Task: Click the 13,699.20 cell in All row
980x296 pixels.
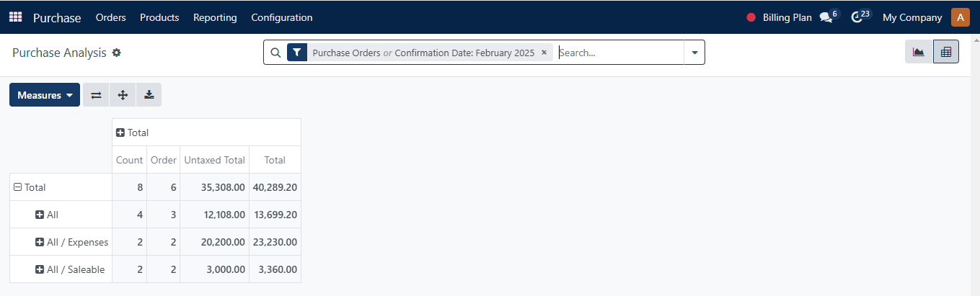Action: click(x=275, y=215)
